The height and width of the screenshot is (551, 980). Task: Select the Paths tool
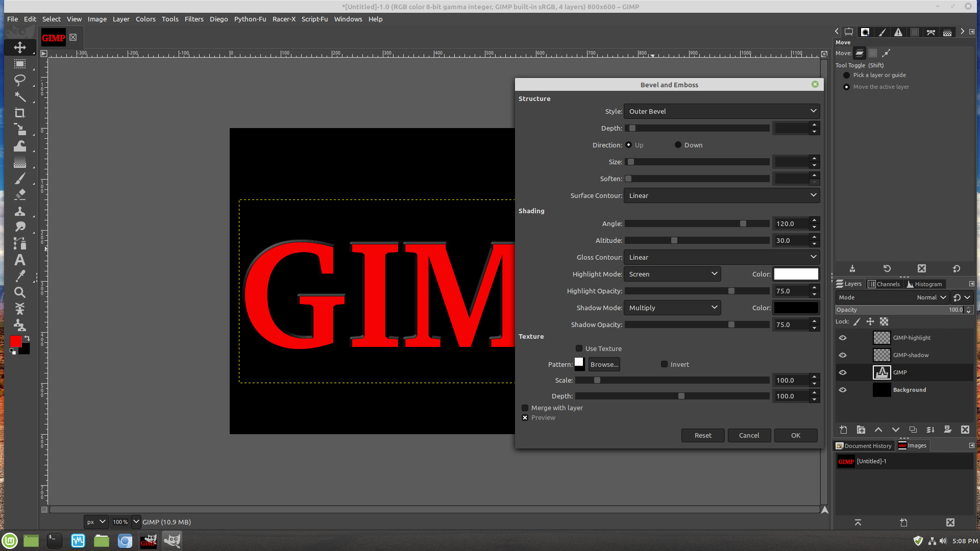click(20, 243)
